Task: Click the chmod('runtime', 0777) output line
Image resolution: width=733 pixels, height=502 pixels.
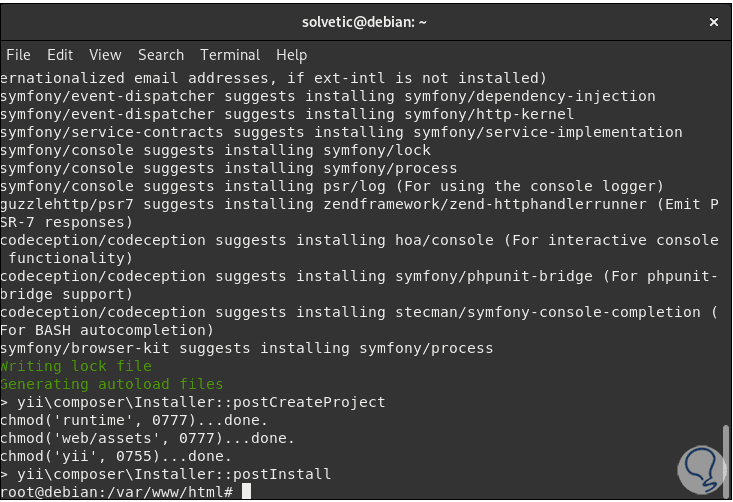Action: 134,420
